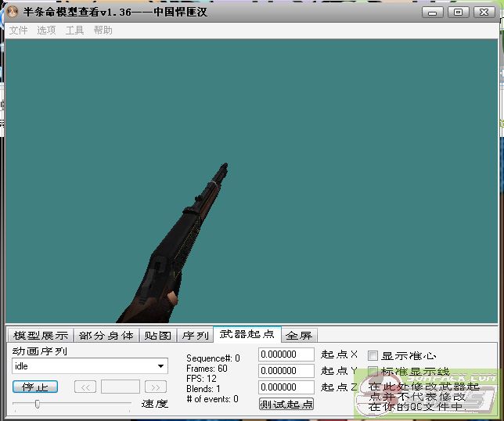Go to the 序列 tab
This screenshot has height=421, width=504.
(x=195, y=335)
